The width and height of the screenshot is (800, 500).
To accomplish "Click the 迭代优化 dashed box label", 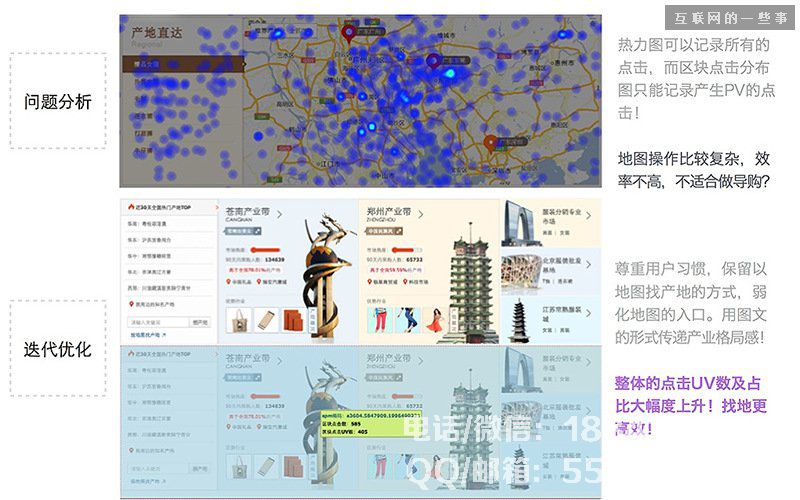I will (x=58, y=349).
